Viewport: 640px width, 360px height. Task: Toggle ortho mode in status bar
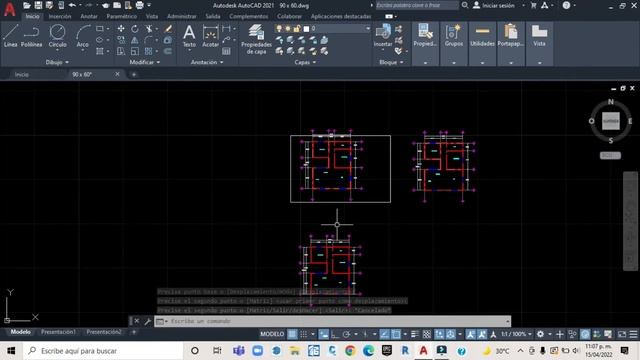(335, 334)
